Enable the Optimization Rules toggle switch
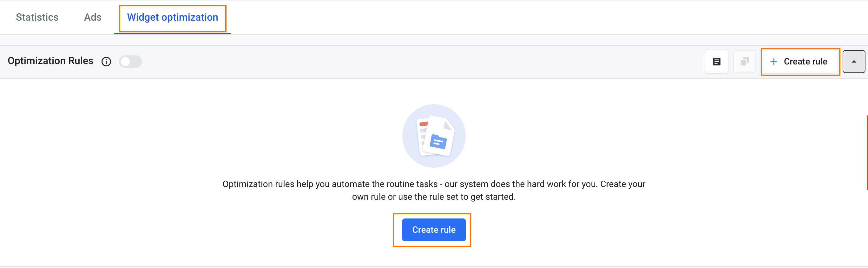This screenshot has width=868, height=268. pos(130,62)
